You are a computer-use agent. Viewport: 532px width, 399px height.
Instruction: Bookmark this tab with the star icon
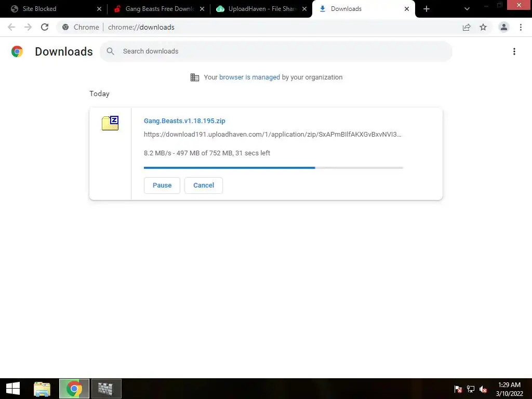click(x=483, y=27)
